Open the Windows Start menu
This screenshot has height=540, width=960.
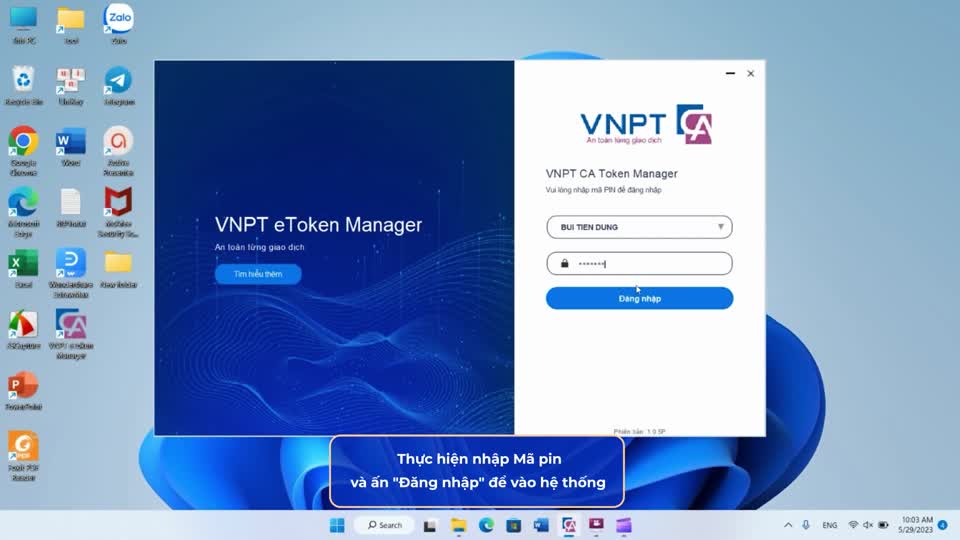point(337,525)
